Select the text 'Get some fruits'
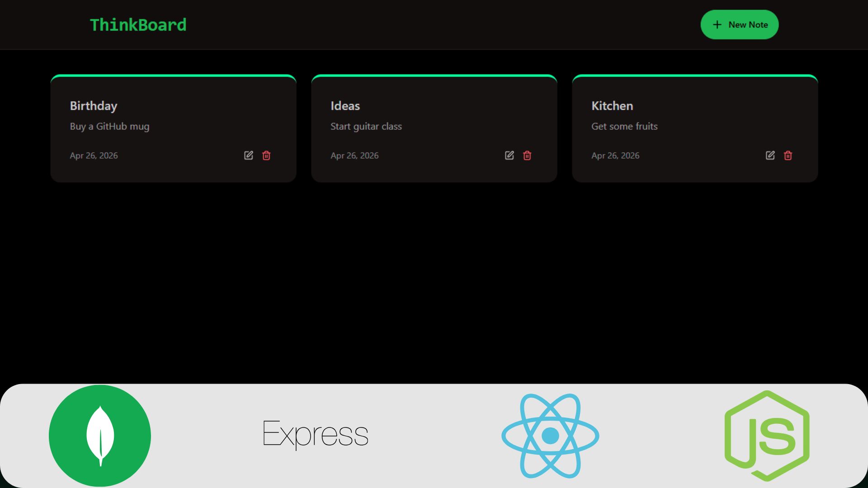The width and height of the screenshot is (868, 488). point(624,127)
